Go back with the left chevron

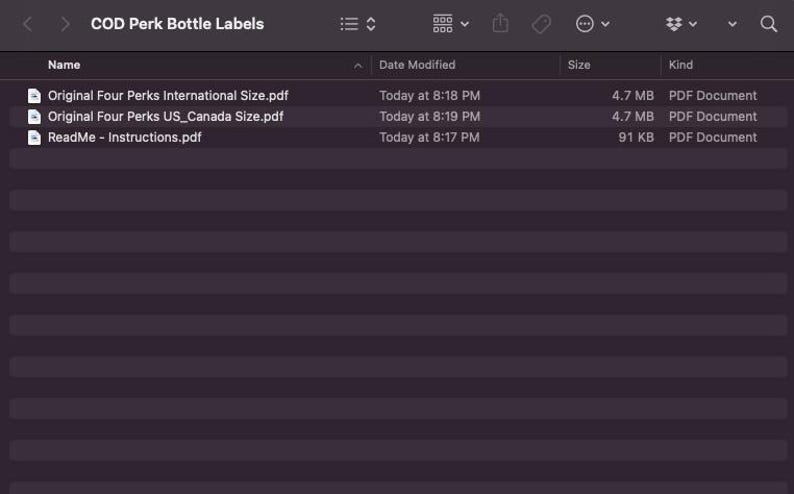[28, 24]
